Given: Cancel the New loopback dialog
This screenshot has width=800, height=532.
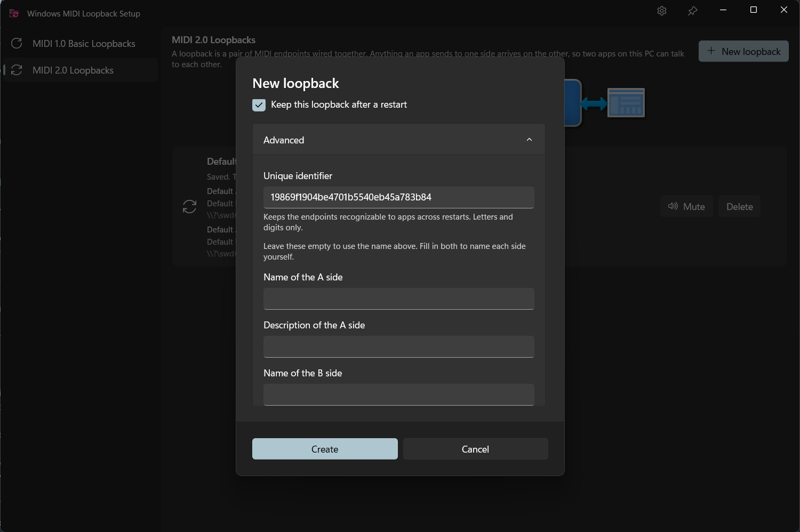Looking at the screenshot, I should tap(475, 449).
